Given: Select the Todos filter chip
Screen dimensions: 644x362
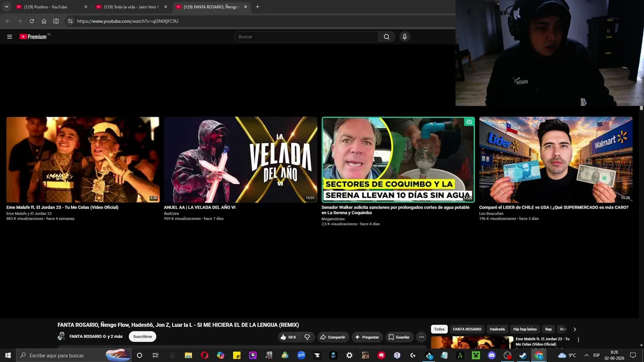Looking at the screenshot, I should pyautogui.click(x=439, y=329).
